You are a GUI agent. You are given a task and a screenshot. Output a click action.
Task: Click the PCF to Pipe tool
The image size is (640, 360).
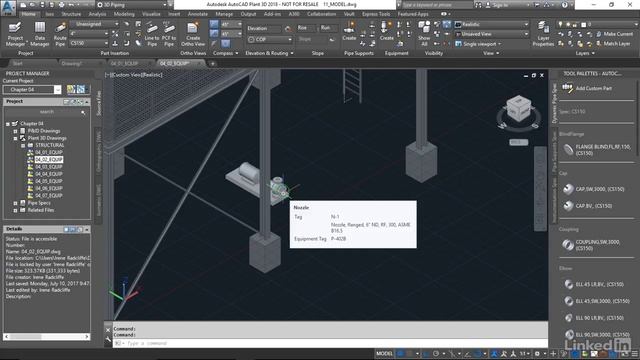(169, 34)
